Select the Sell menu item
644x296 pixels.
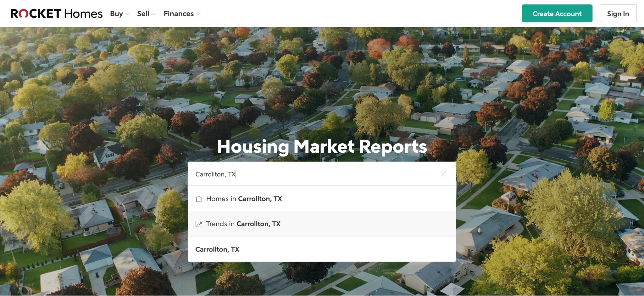pos(144,14)
